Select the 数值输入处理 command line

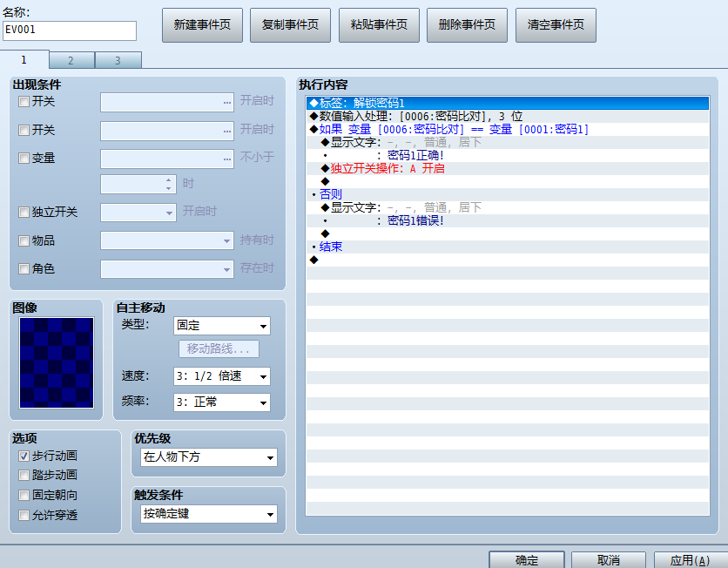tap(508, 116)
